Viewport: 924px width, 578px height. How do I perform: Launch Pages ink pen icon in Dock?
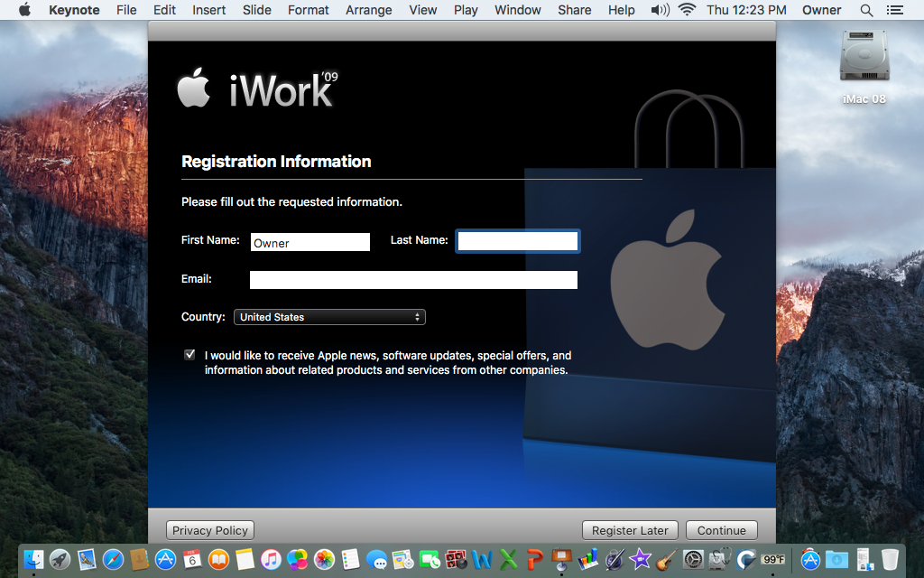pos(614,559)
